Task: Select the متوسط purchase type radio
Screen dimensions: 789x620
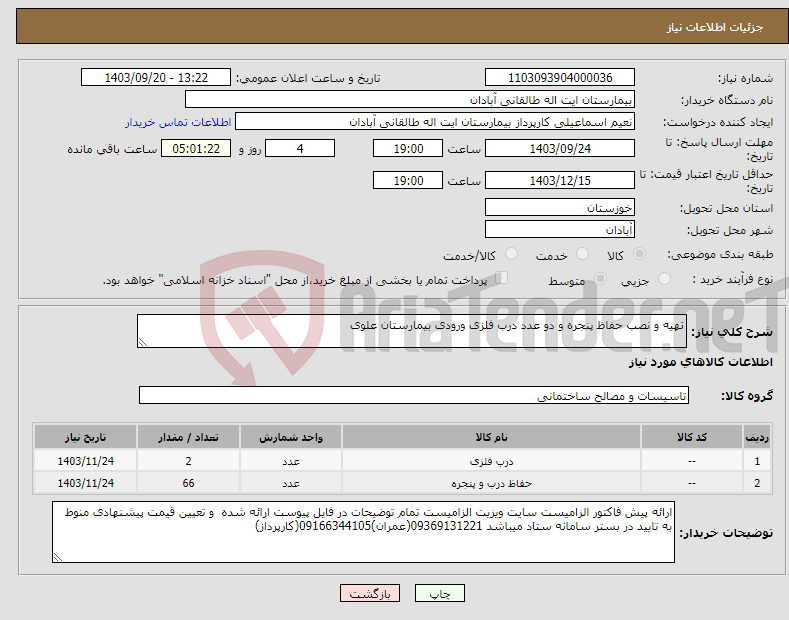Action: 600,279
